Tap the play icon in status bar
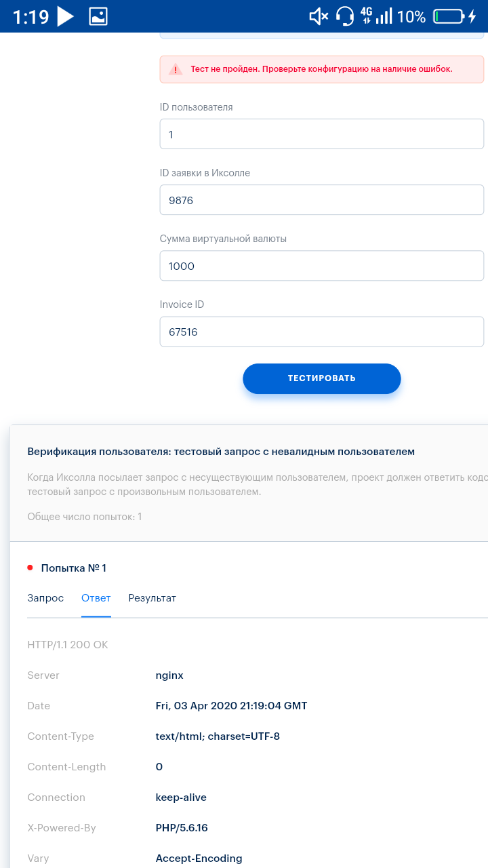The width and height of the screenshot is (488, 868). [65, 16]
